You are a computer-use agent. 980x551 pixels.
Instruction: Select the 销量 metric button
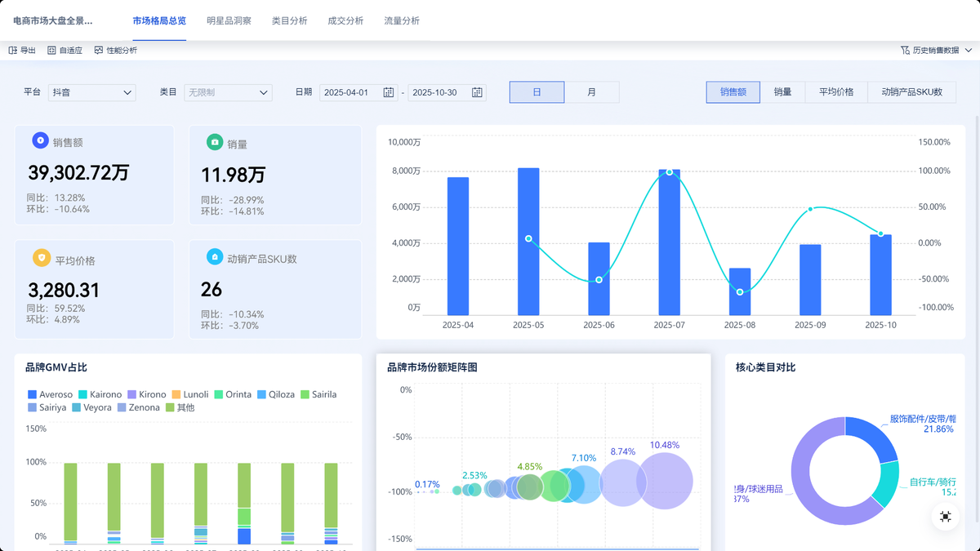pos(782,92)
